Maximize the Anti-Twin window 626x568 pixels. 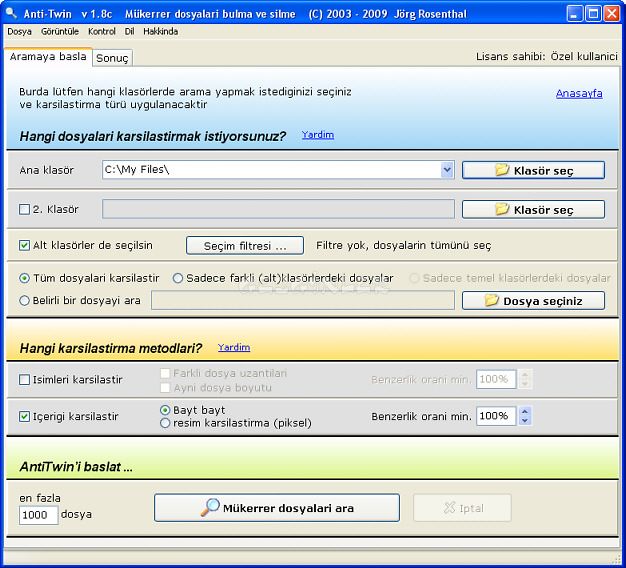593,14
